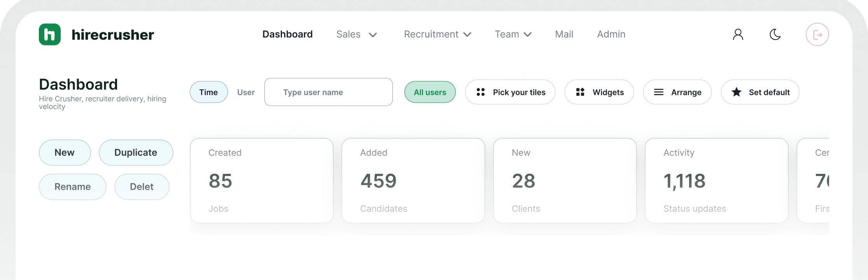The height and width of the screenshot is (280, 868).
Task: Click the red logout icon
Action: (817, 35)
